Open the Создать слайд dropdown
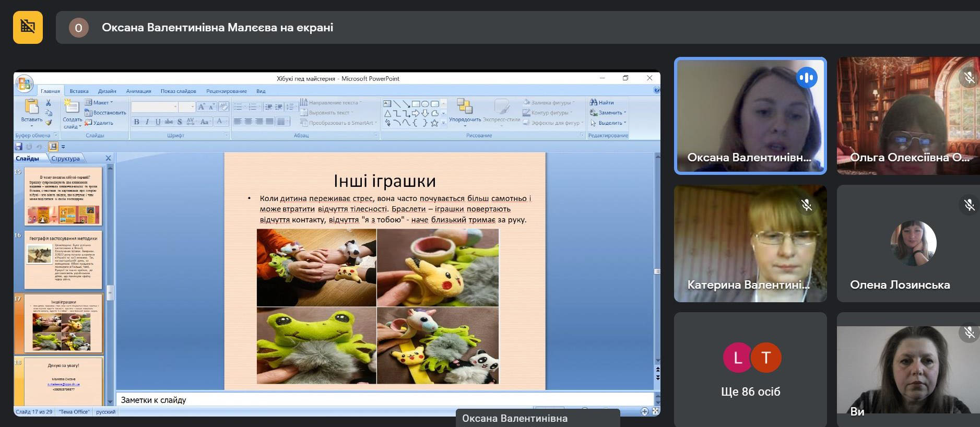This screenshot has height=427, width=980. (x=73, y=123)
